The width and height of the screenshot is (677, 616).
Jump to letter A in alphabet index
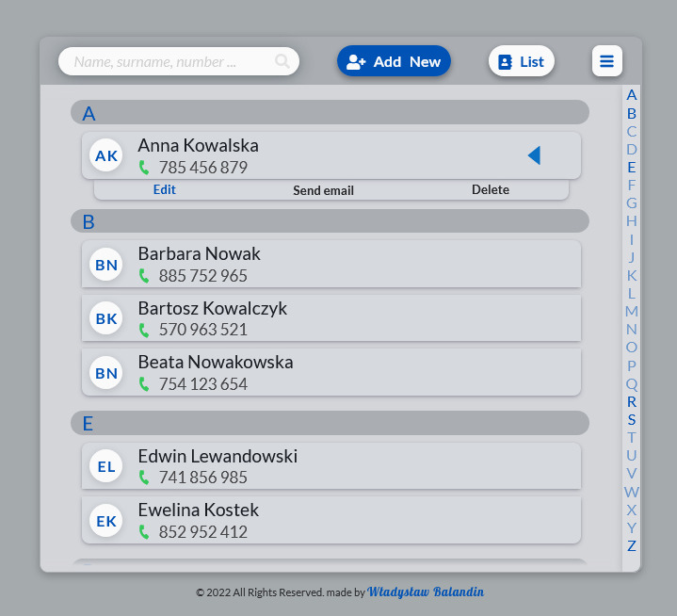coord(632,94)
